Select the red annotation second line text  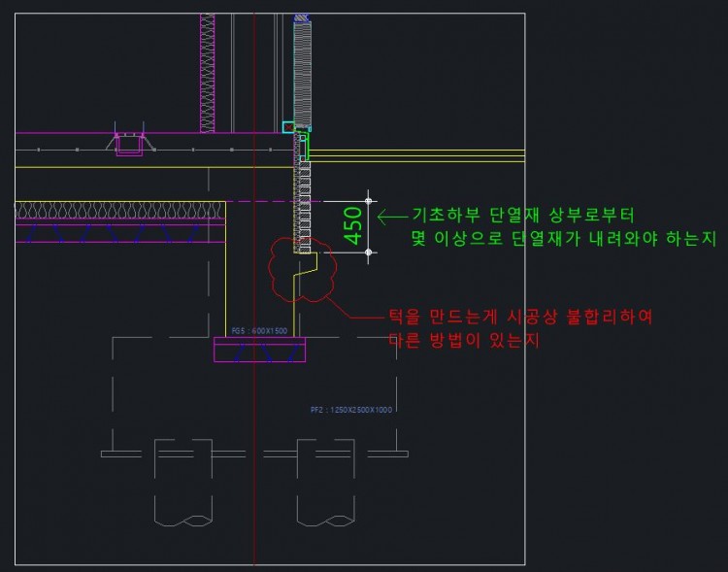462,341
